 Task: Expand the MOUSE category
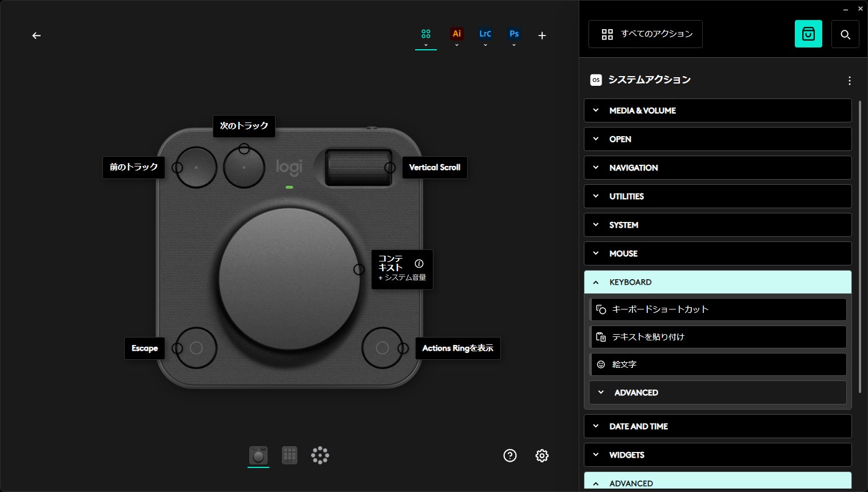[718, 253]
